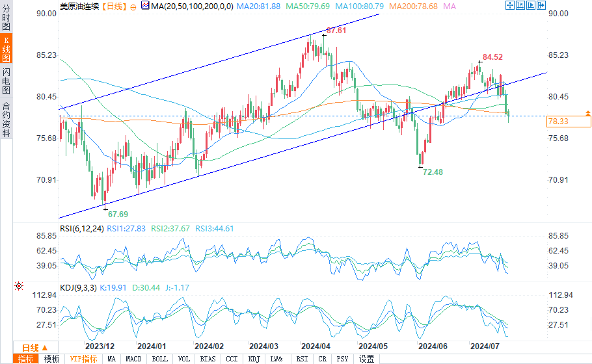Click the 2023/12 date label on time axis
The width and height of the screenshot is (592, 364).
(100, 346)
